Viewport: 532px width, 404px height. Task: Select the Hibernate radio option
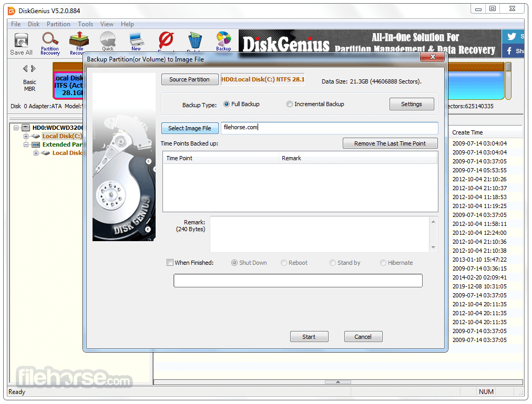click(x=383, y=263)
